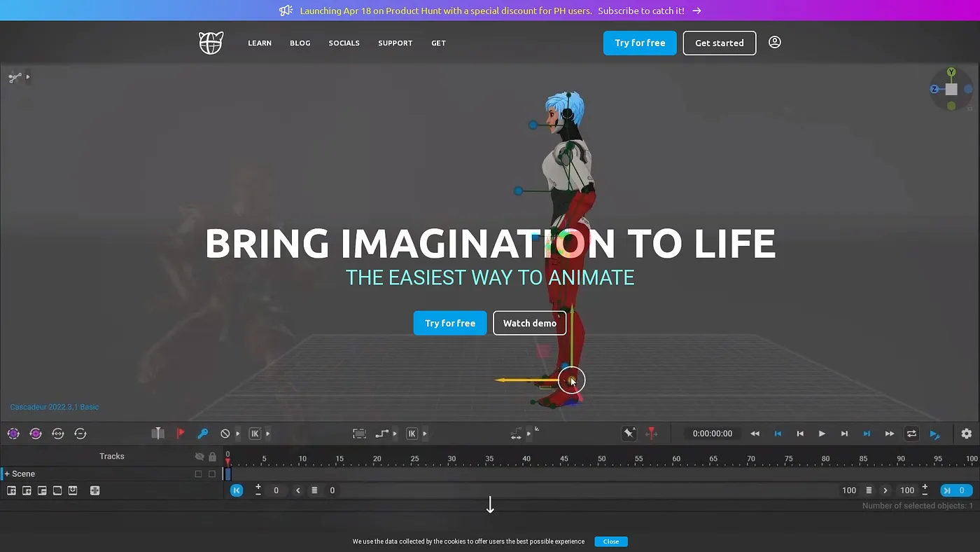Open the BLOG menu item

pos(300,43)
